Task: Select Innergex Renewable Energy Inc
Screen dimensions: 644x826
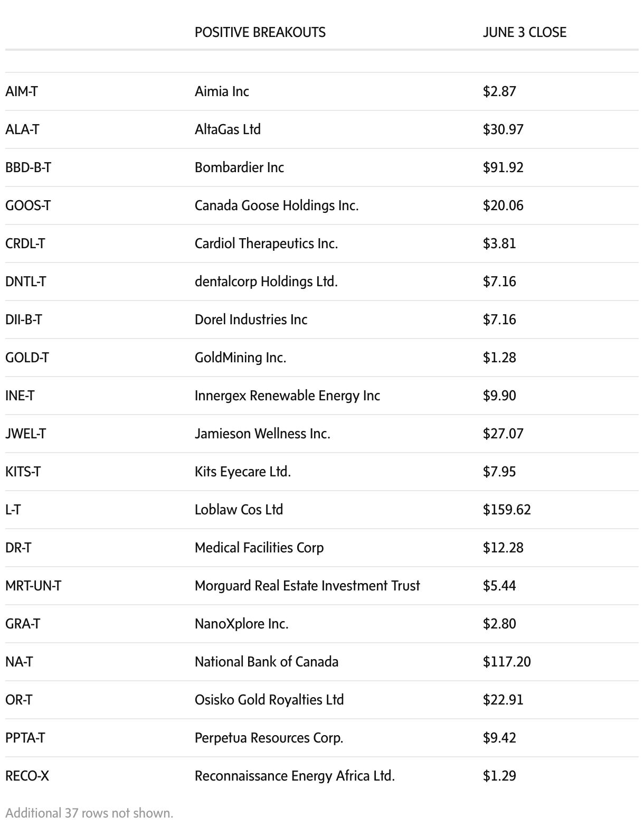Action: pyautogui.click(x=287, y=396)
